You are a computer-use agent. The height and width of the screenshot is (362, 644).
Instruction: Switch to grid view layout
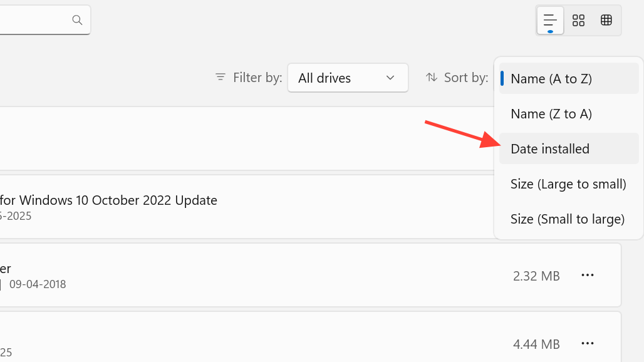(578, 21)
